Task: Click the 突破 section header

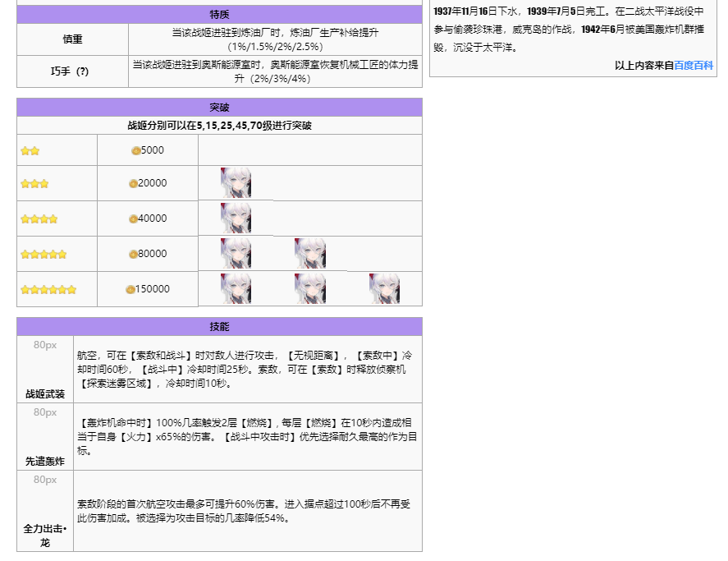Action: [219, 108]
